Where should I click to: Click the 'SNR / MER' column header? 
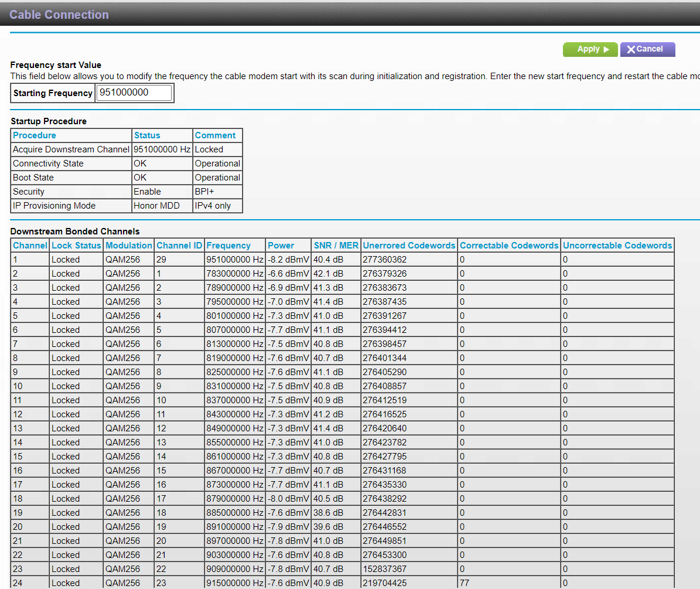point(336,246)
